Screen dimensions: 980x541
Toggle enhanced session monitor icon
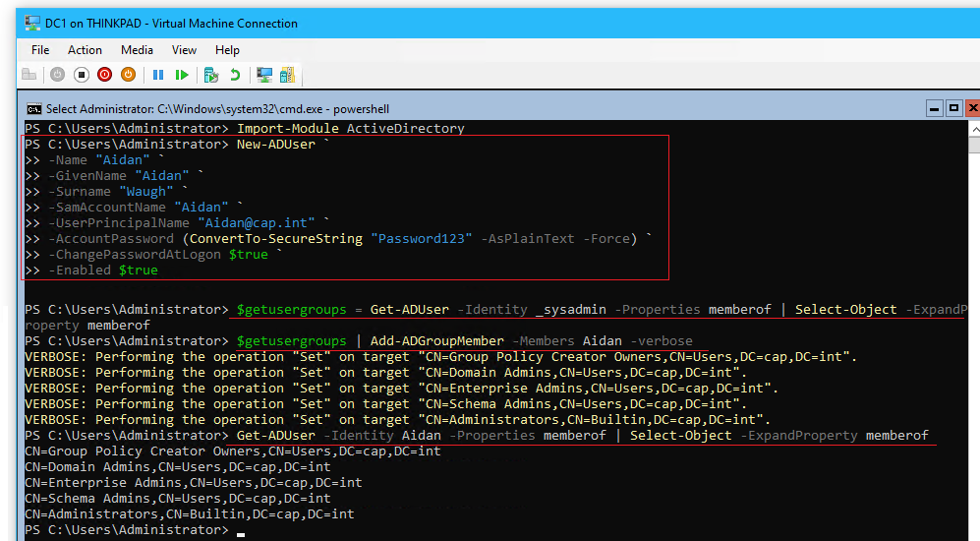click(264, 75)
